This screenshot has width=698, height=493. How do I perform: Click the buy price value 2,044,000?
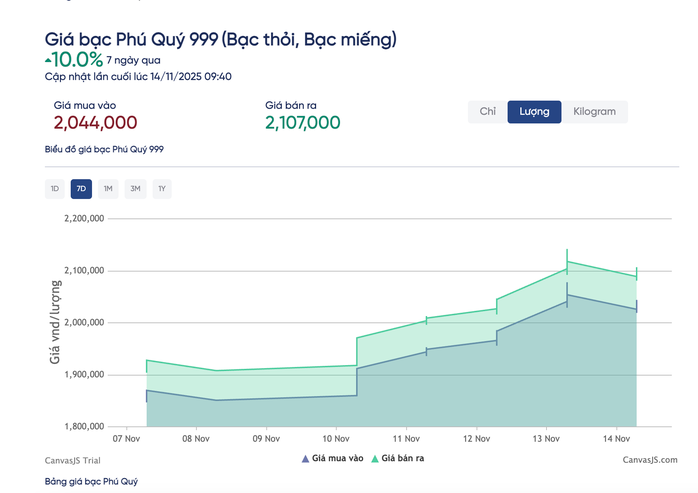[95, 123]
